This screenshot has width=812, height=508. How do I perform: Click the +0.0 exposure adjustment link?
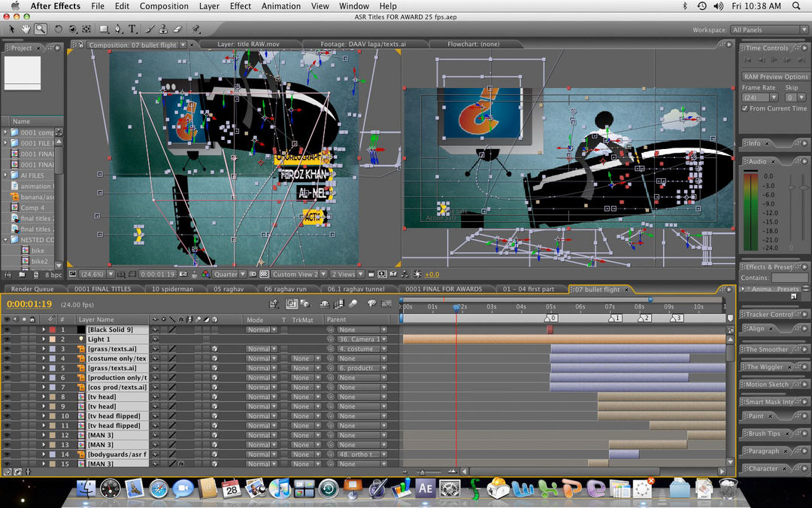coord(431,275)
